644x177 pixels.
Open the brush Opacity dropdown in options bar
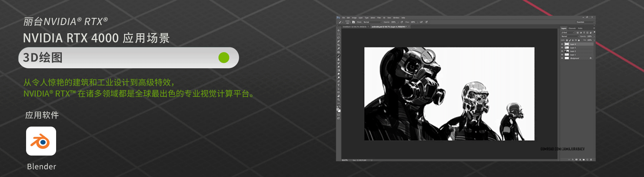395,22
